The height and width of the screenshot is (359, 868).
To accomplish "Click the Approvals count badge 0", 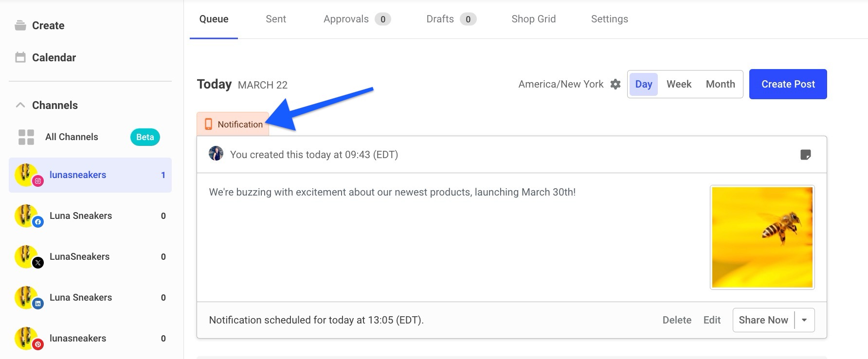I will (x=383, y=19).
